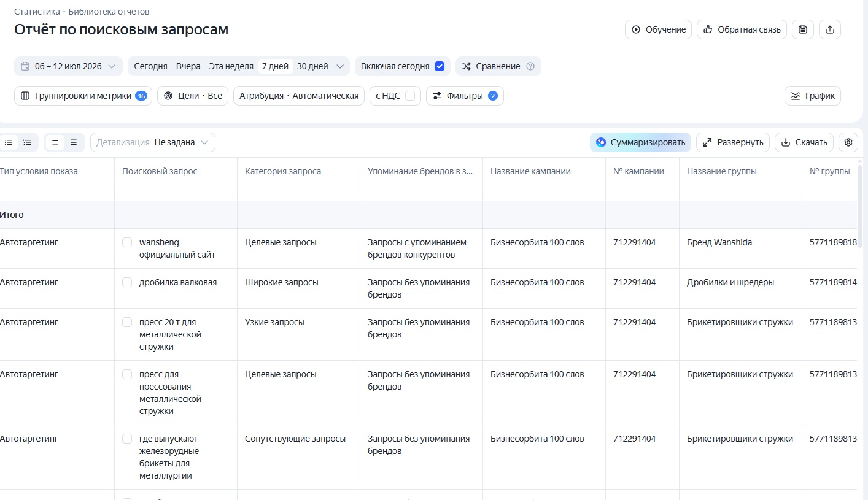Image resolution: width=868 pixels, height=500 pixels.
Task: Select Эта неделя period
Action: 231,66
